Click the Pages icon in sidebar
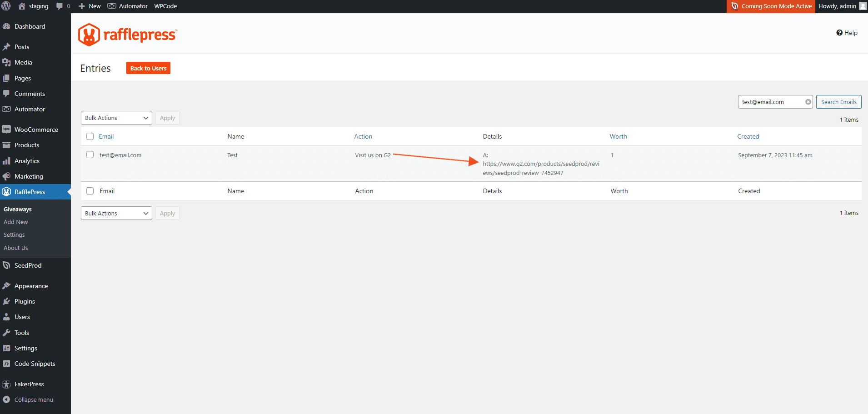The width and height of the screenshot is (868, 414). 6,78
